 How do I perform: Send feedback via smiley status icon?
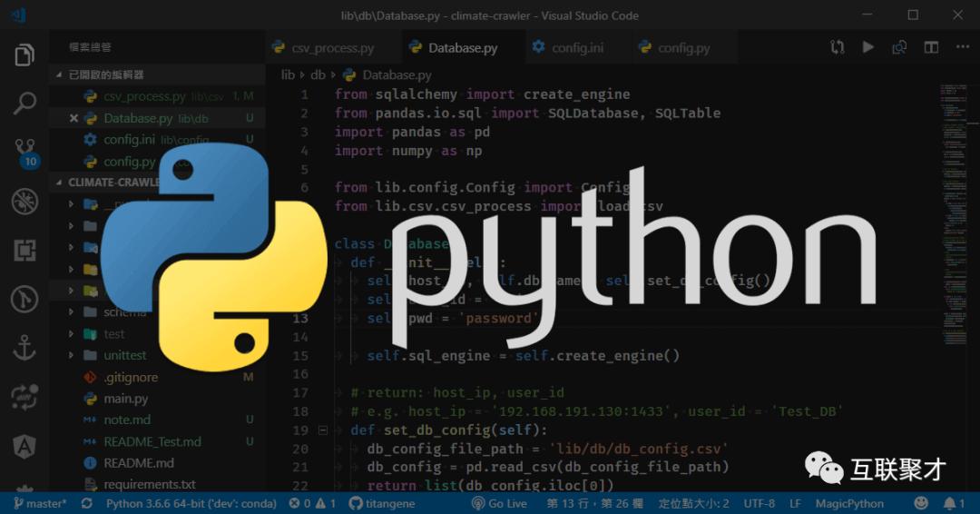coord(921,503)
